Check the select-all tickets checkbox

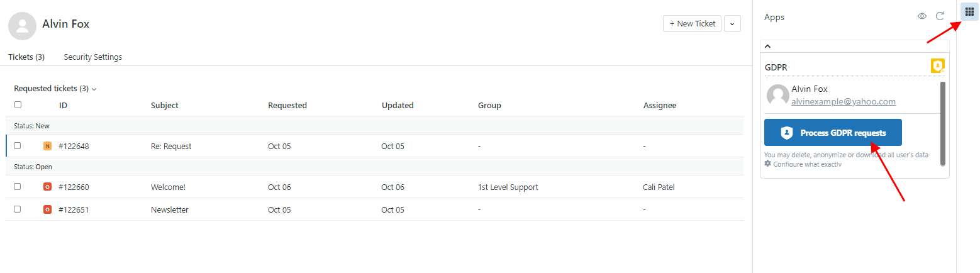(x=18, y=105)
